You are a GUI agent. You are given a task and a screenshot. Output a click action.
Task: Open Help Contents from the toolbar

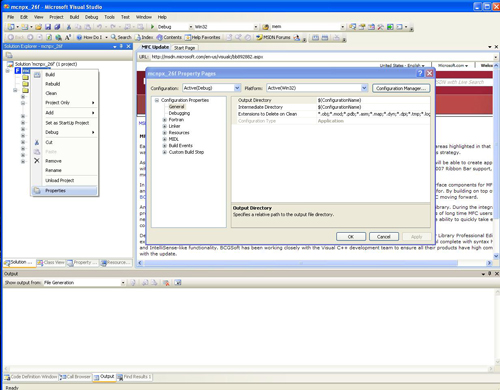pos(169,37)
